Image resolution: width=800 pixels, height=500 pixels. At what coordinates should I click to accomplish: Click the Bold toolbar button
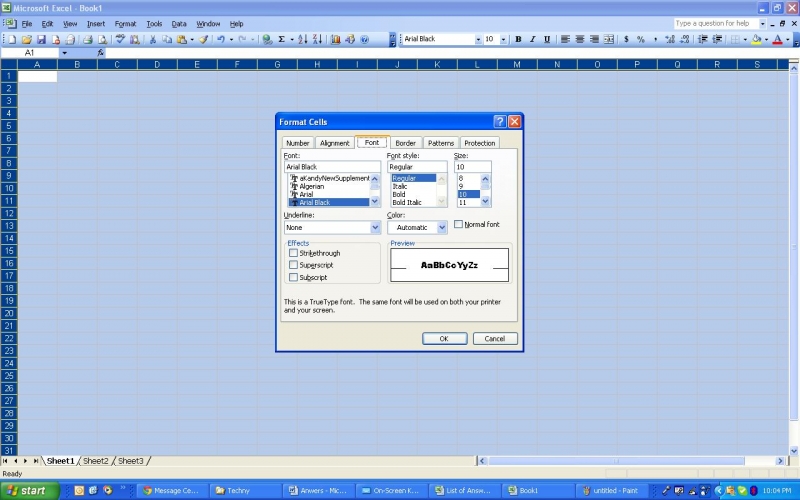point(518,39)
